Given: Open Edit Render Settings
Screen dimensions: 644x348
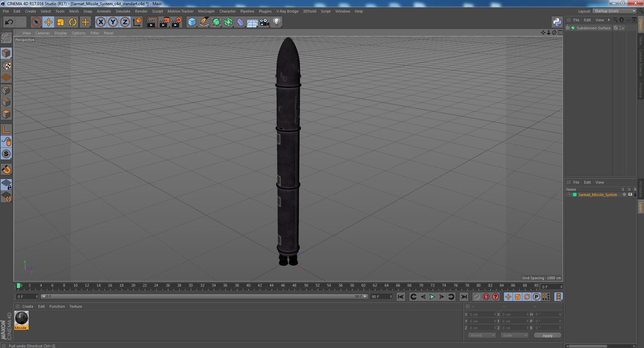Looking at the screenshot, I should tap(176, 22).
